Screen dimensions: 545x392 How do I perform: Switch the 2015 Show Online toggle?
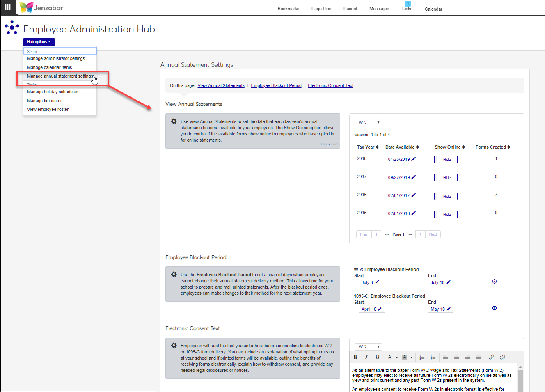click(446, 215)
